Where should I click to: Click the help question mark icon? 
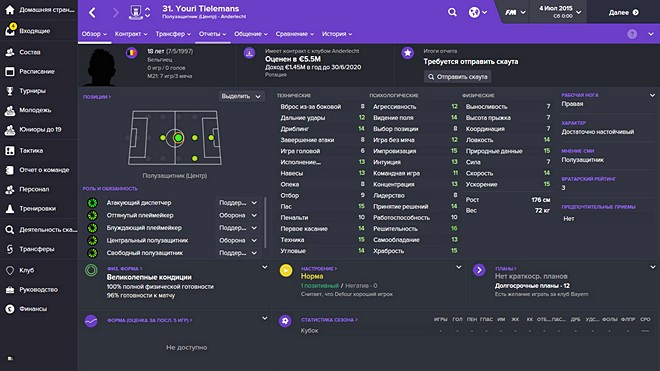(632, 34)
